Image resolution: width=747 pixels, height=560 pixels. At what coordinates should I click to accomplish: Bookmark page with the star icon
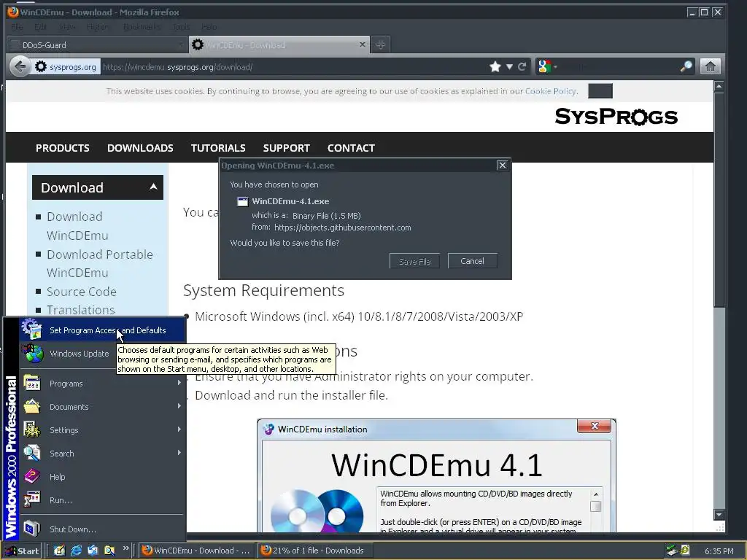click(495, 66)
